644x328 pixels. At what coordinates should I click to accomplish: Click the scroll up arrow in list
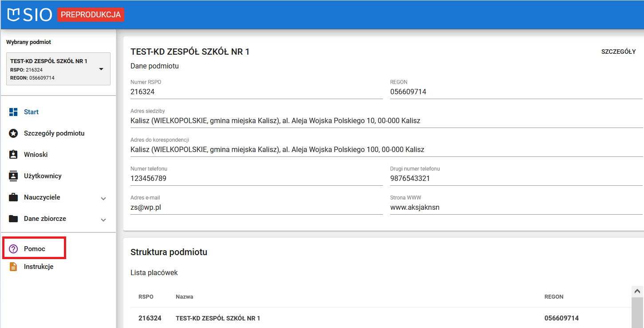pos(637,292)
